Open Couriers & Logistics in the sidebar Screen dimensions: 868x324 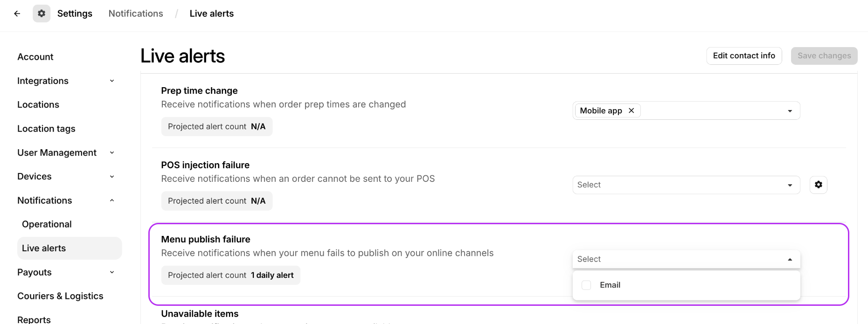[x=60, y=296]
